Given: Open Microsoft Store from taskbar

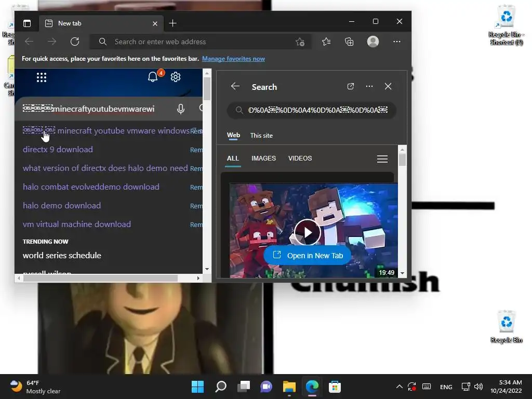Looking at the screenshot, I should pos(335,387).
